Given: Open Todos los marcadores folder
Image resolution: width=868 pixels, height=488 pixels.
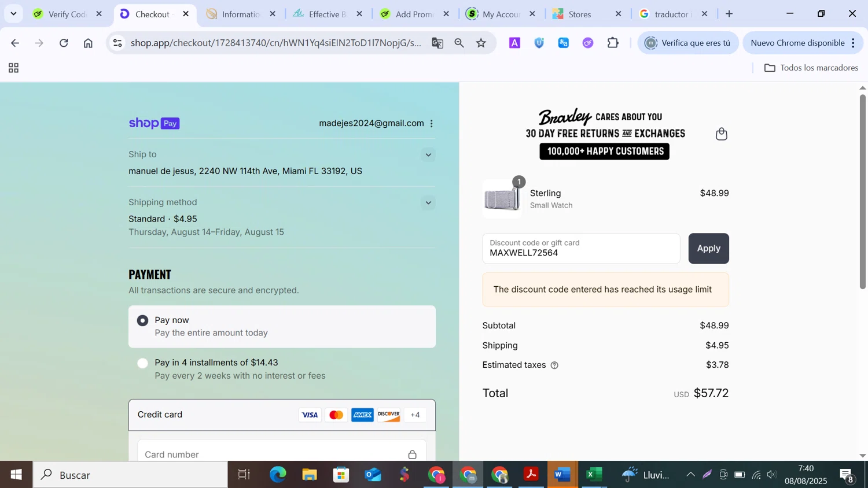Looking at the screenshot, I should (x=811, y=68).
